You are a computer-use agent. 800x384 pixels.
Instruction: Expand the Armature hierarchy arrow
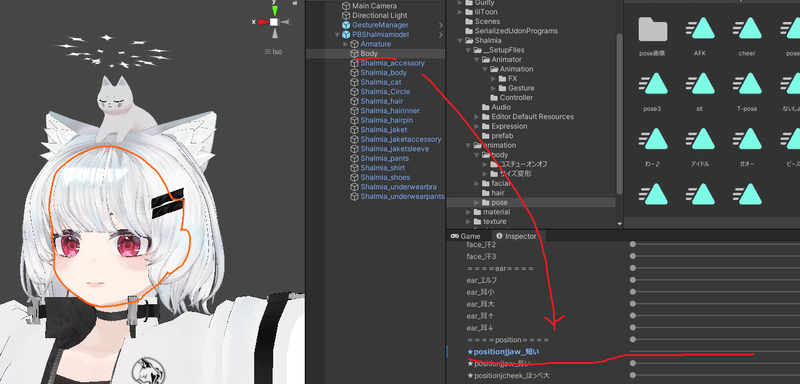(346, 44)
